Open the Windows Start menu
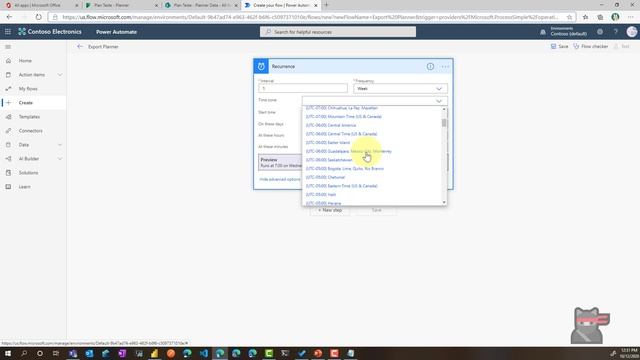Viewport: 640px width, 360px height. click(x=8, y=353)
